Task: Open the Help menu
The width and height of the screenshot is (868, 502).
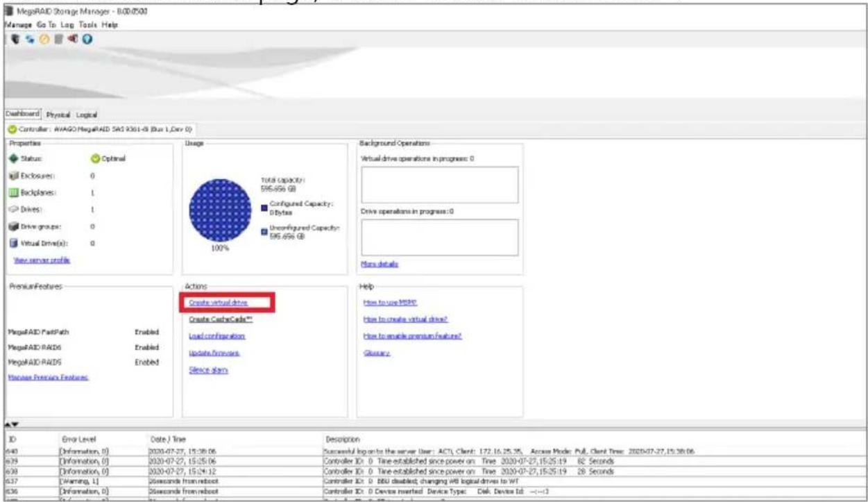Action: point(110,24)
